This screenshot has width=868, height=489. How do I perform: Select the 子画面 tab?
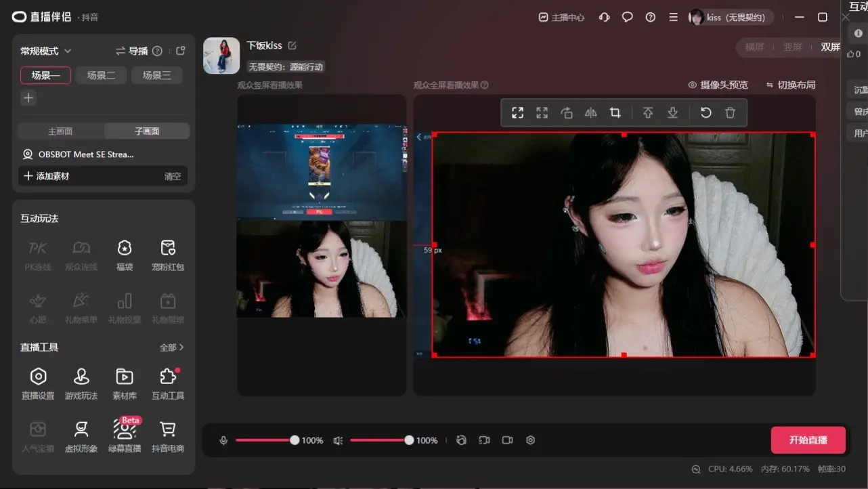pyautogui.click(x=146, y=131)
